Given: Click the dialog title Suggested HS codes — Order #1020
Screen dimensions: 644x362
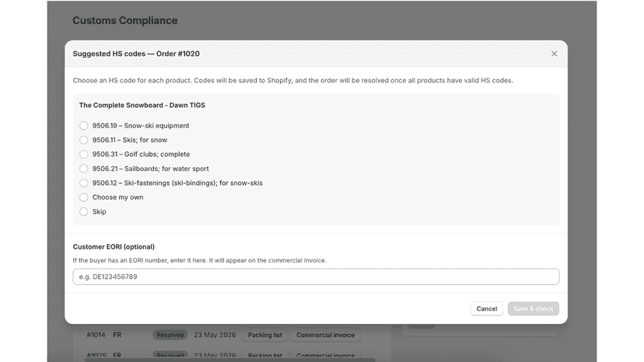Looking at the screenshot, I should (x=136, y=54).
